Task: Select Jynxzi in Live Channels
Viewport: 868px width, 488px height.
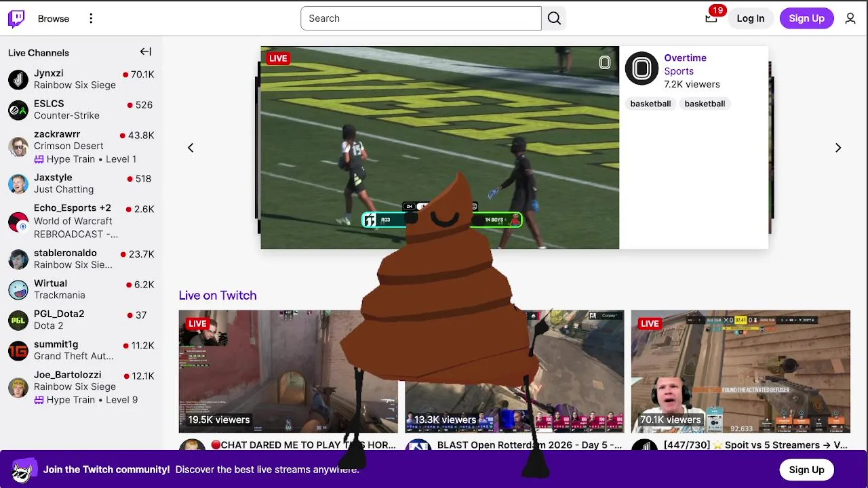Action: (81, 79)
